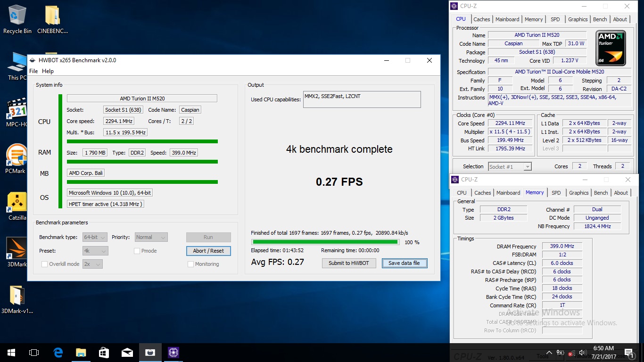Click the DRAM Frequency value 399.0 MHz
The image size is (644, 362).
click(562, 246)
